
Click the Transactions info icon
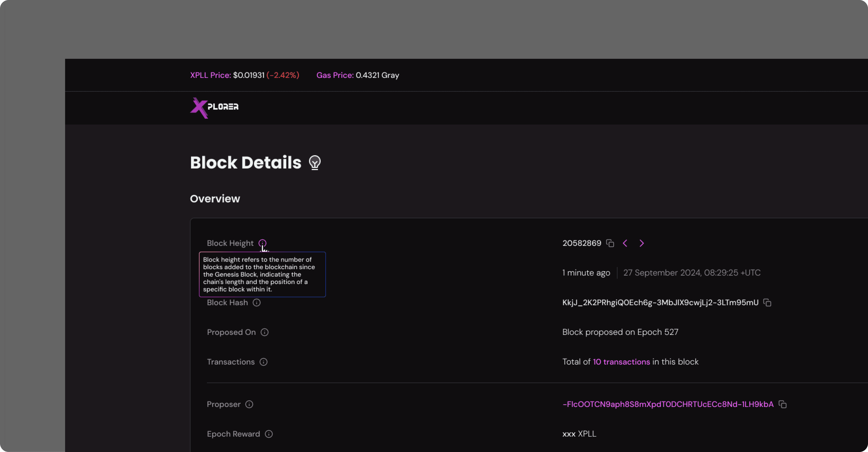(264, 362)
